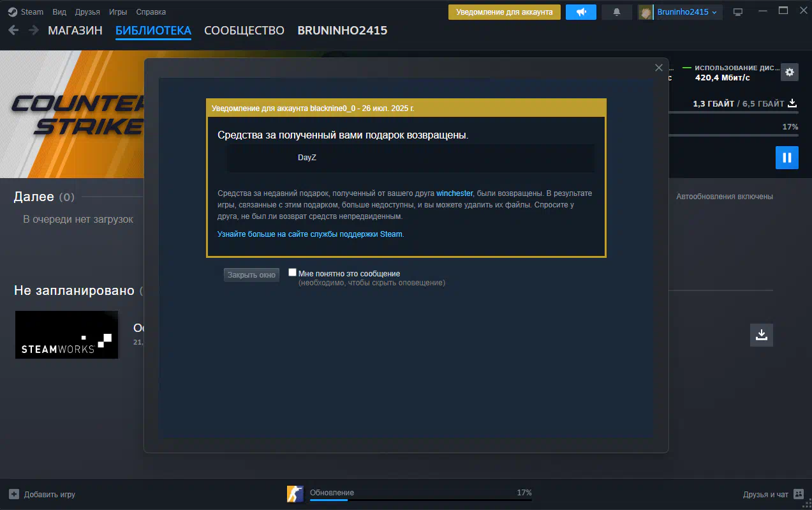Screen dimensions: 812x510
Task: Click the Добавить игру label
Action: click(50, 495)
